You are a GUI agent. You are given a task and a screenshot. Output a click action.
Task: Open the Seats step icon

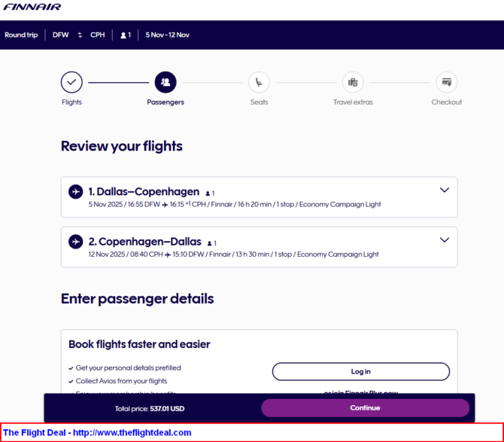[259, 82]
